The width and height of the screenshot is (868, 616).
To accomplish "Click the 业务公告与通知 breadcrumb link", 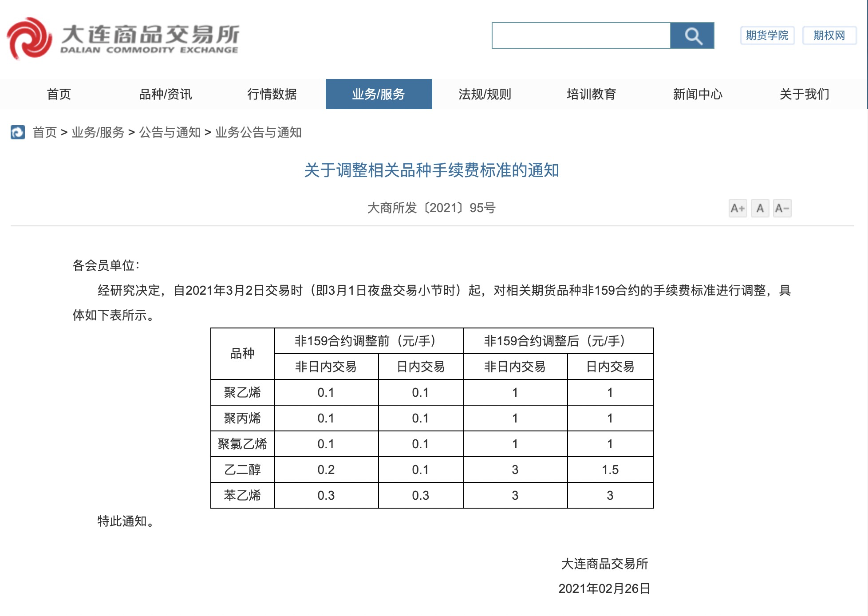I will coord(258,132).
